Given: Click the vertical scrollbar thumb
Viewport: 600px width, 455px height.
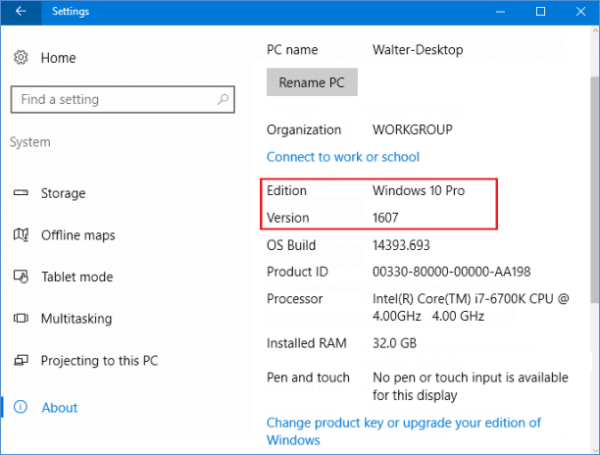Looking at the screenshot, I should [x=595, y=189].
